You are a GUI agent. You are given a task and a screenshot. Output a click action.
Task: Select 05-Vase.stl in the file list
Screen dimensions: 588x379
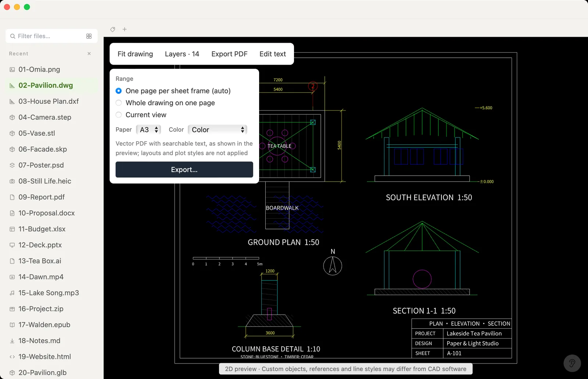tap(52, 133)
